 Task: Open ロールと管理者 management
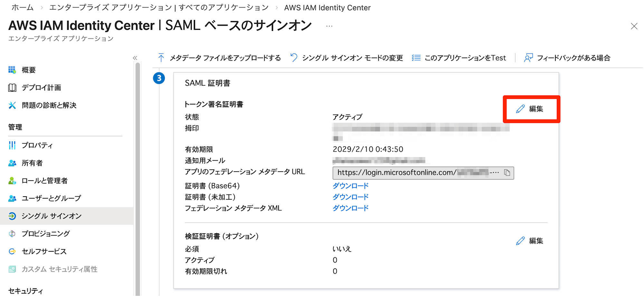coord(44,181)
